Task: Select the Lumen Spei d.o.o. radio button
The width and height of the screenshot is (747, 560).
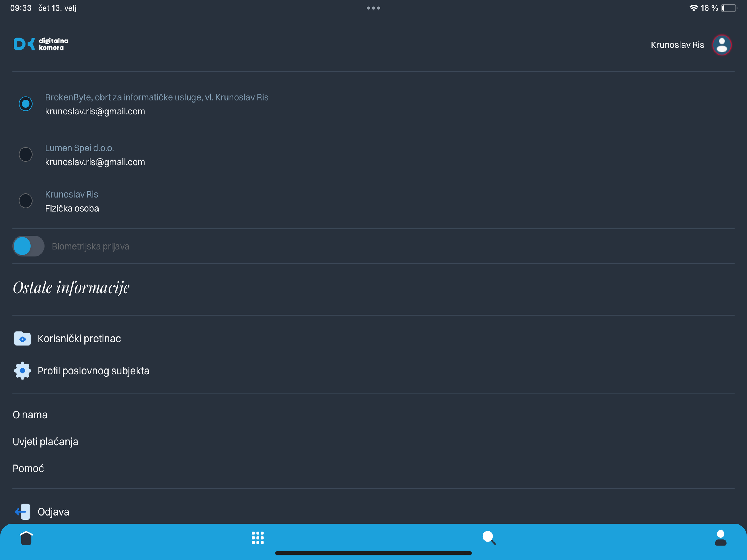Action: [26, 155]
